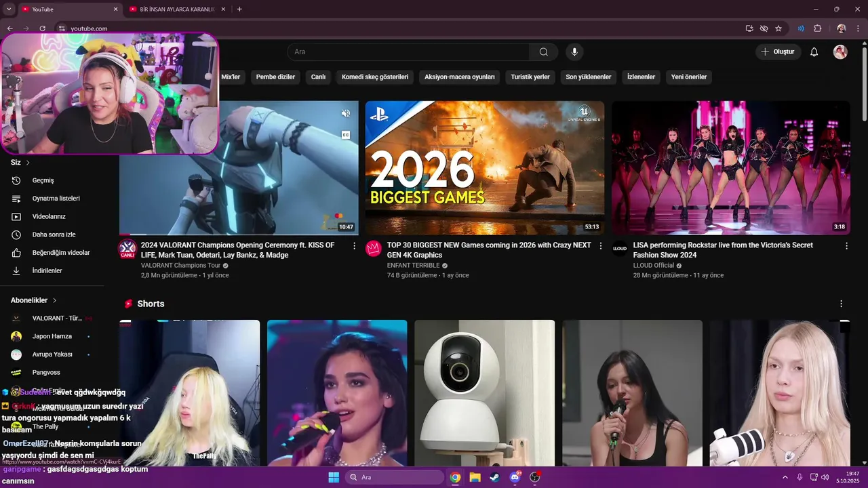The image size is (868, 488).
Task: Show hidden tray icons chevron
Action: point(785,477)
